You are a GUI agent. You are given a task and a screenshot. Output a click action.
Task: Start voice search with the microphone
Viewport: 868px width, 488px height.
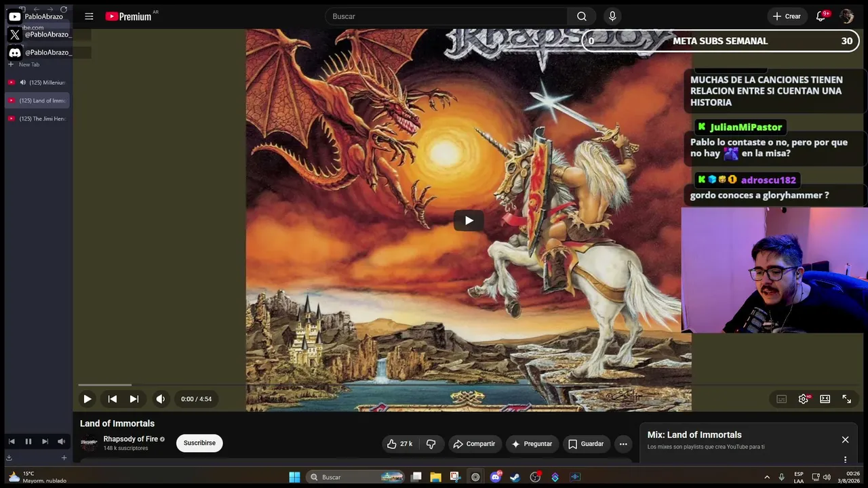(612, 16)
